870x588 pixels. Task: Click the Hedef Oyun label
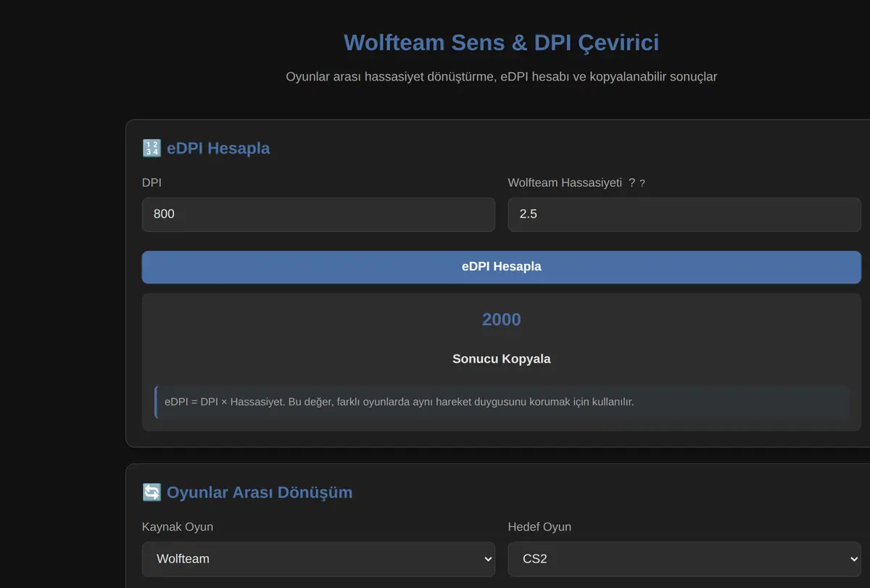click(x=539, y=527)
